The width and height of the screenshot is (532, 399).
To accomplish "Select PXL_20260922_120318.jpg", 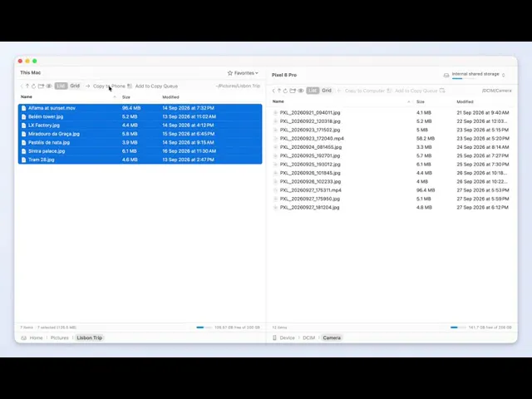I will [392, 121].
